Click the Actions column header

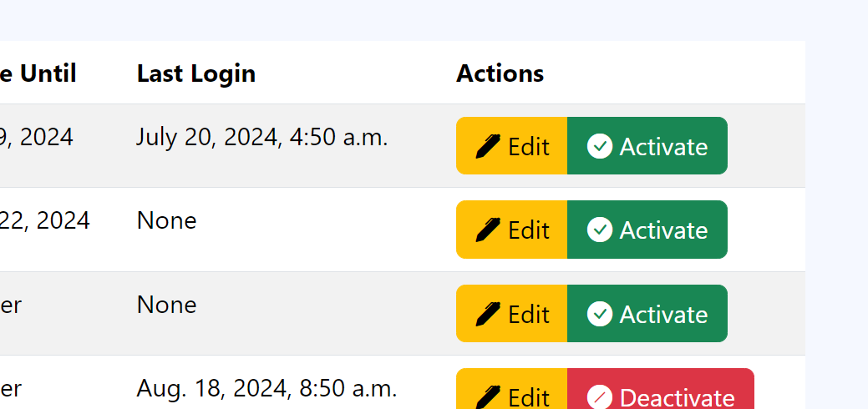pyautogui.click(x=500, y=73)
